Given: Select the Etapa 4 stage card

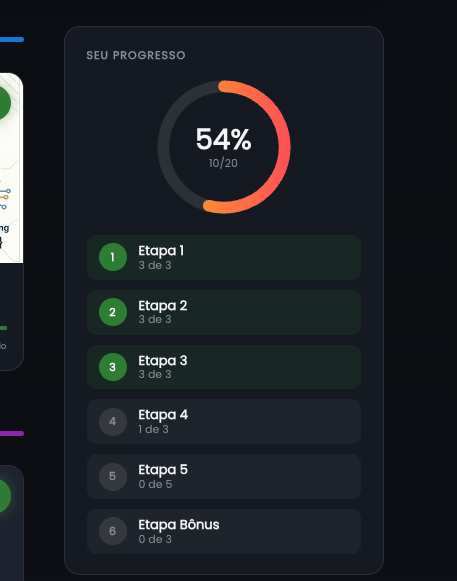Looking at the screenshot, I should [x=224, y=422].
